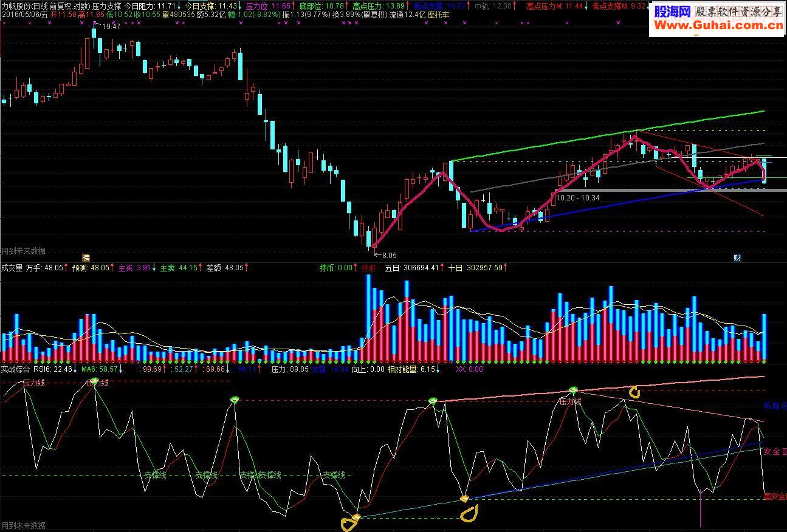Click the 安全区 zone label
Screen dimensions: 787x532
(774, 452)
